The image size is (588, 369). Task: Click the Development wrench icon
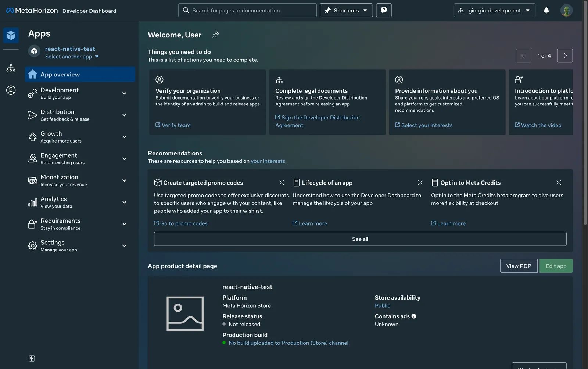pos(33,93)
